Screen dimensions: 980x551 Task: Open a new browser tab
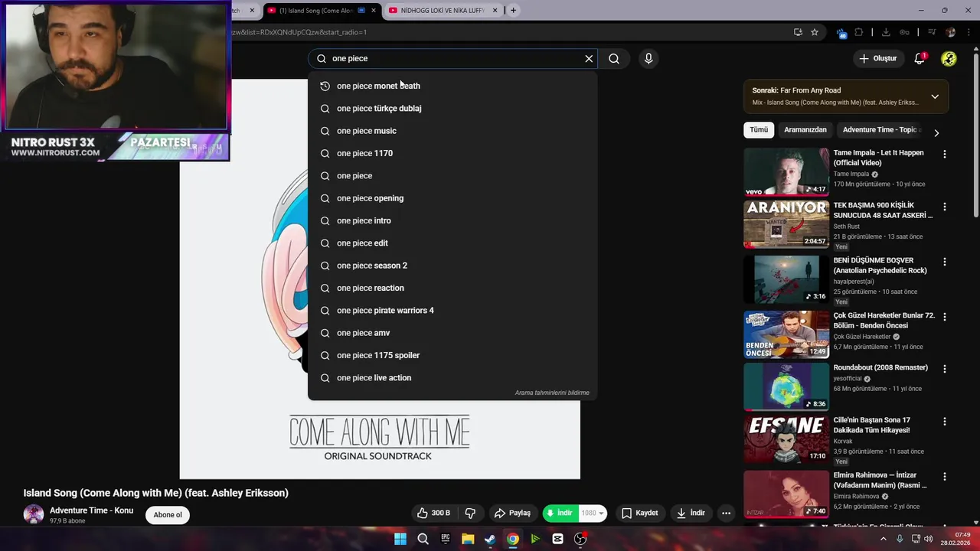click(513, 11)
